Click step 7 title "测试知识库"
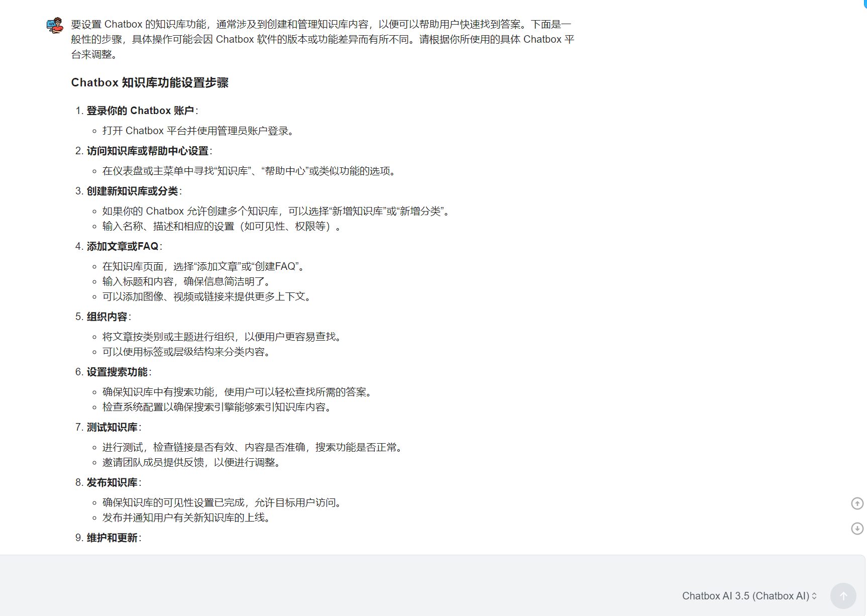This screenshot has height=616, width=867. pos(112,428)
